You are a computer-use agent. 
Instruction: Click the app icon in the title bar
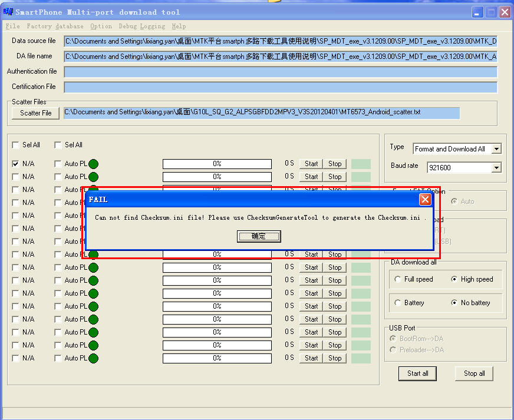(x=8, y=12)
